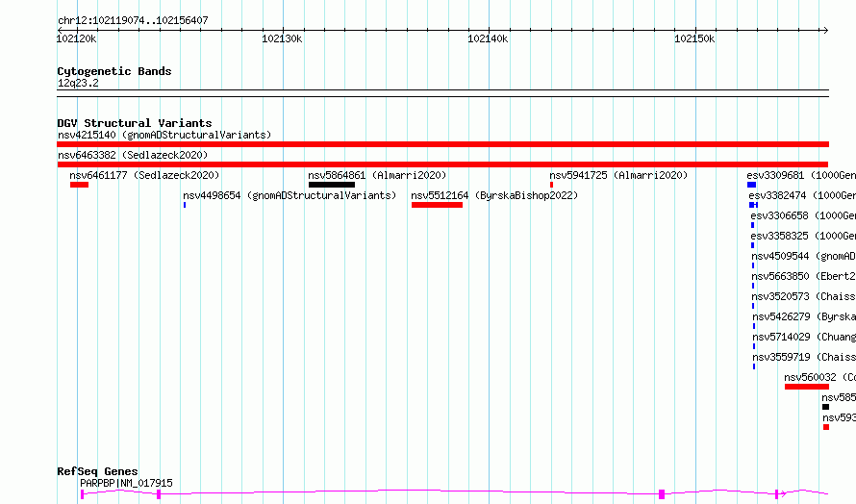Screen dimensions: 856x504
Task: Click the red bar of nsv4215140
Action: [442, 144]
